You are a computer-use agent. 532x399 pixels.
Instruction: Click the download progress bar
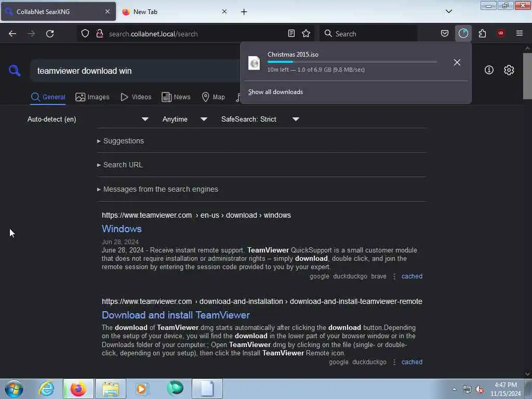(352, 62)
